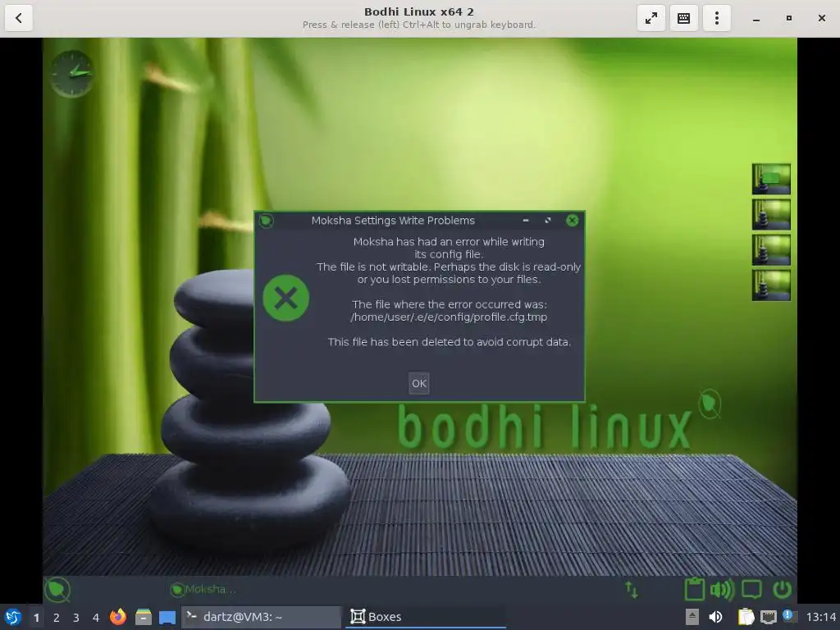Open the file manager icon in host panel
This screenshot has height=630, width=840.
[x=143, y=617]
